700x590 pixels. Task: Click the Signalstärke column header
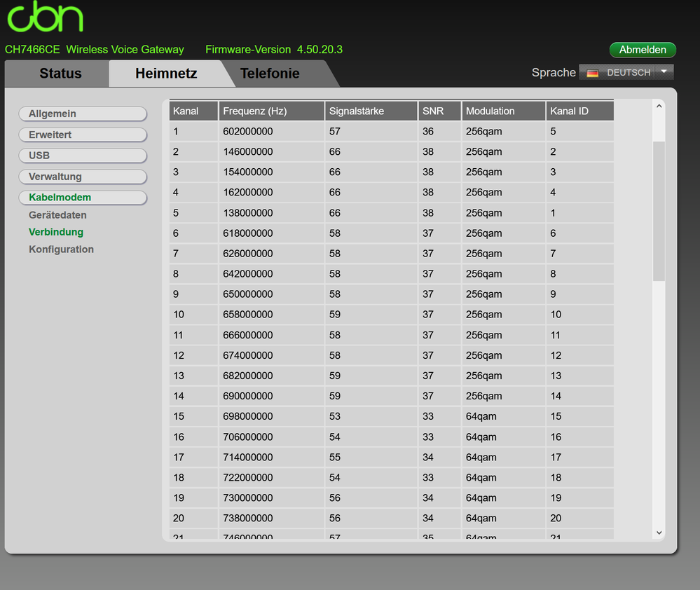click(x=371, y=111)
